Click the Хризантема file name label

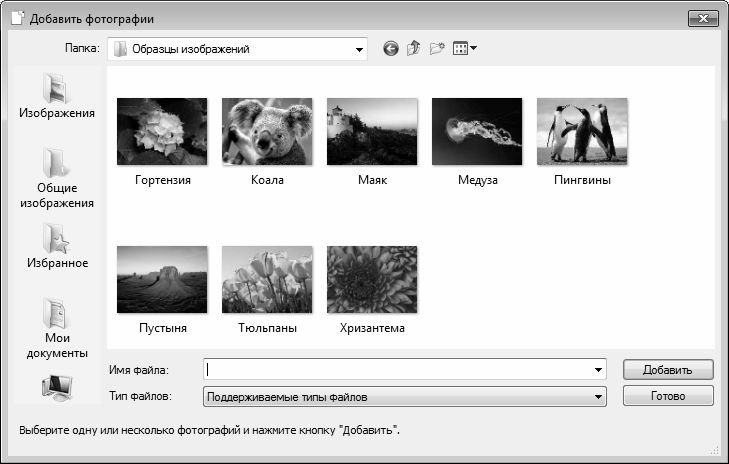pyautogui.click(x=372, y=328)
